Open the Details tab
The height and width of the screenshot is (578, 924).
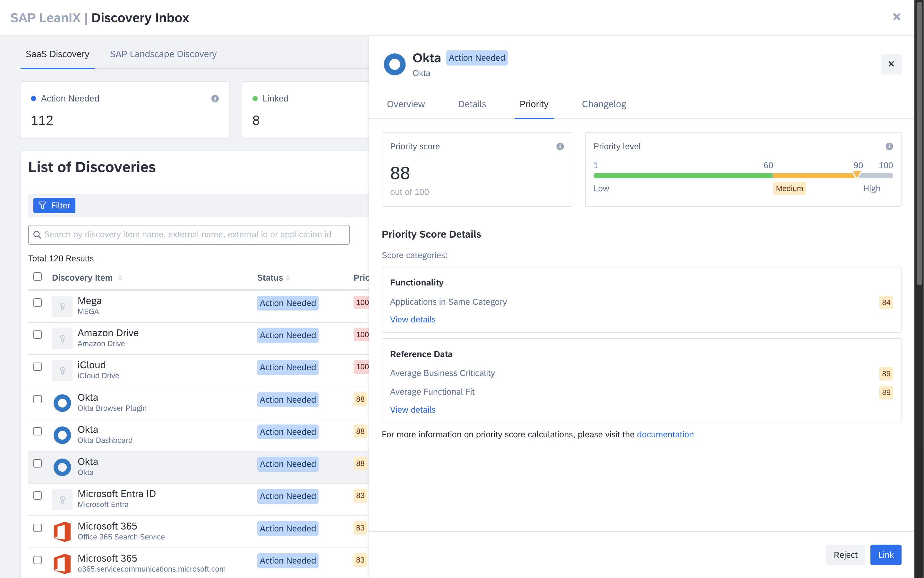click(x=472, y=104)
